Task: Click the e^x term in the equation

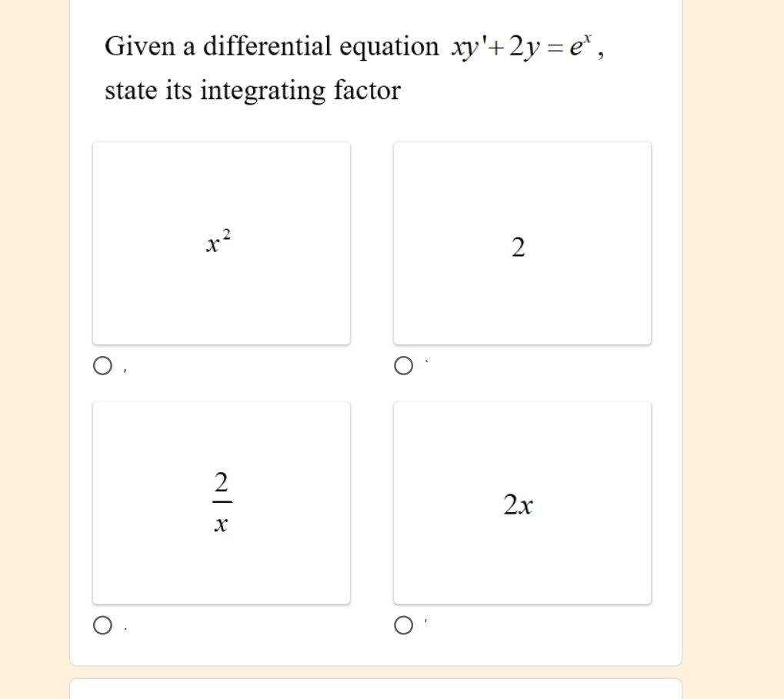Action: tap(577, 45)
